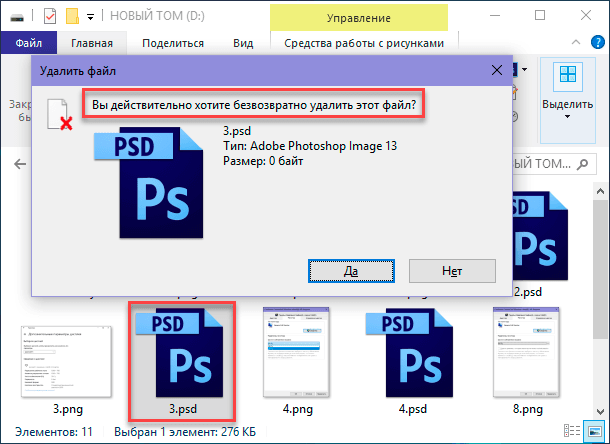Click the scrollbar down arrow

tap(600, 411)
